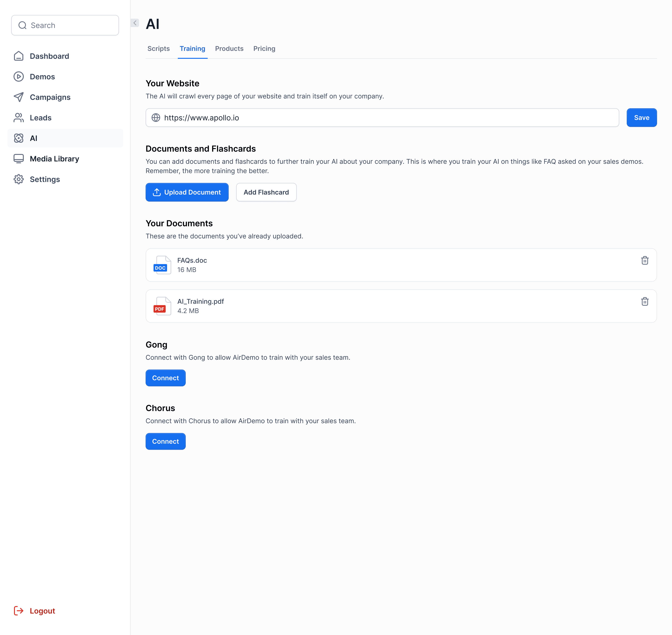672x635 pixels.
Task: Click Add Flashcard button
Action: pyautogui.click(x=266, y=192)
